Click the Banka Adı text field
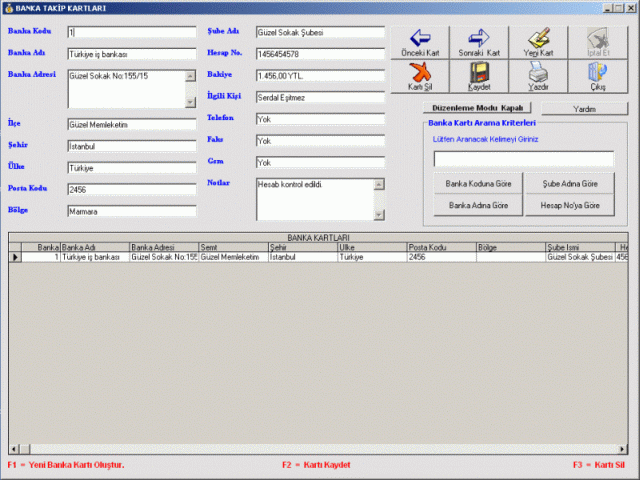 coord(131,54)
